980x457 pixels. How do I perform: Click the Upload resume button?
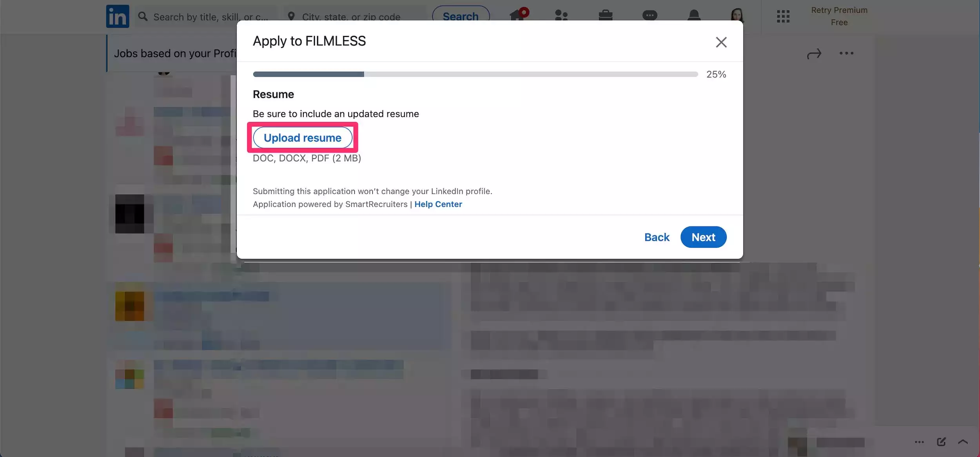click(303, 138)
